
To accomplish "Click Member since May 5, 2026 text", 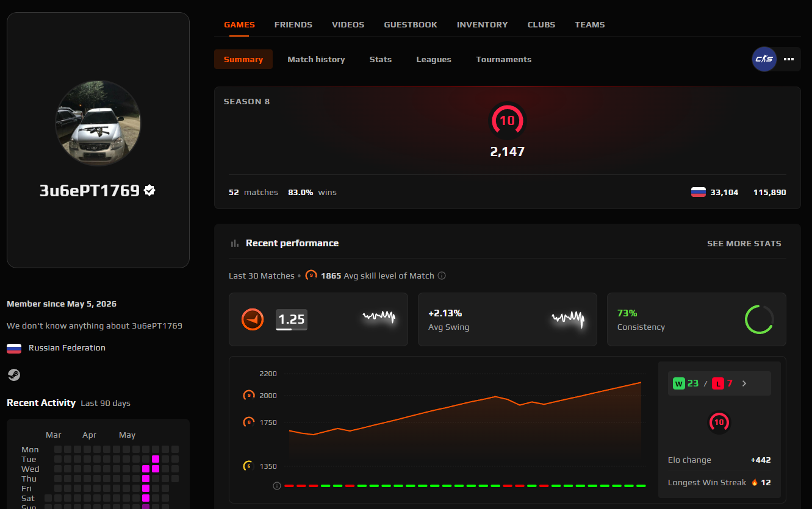I will 62,304.
